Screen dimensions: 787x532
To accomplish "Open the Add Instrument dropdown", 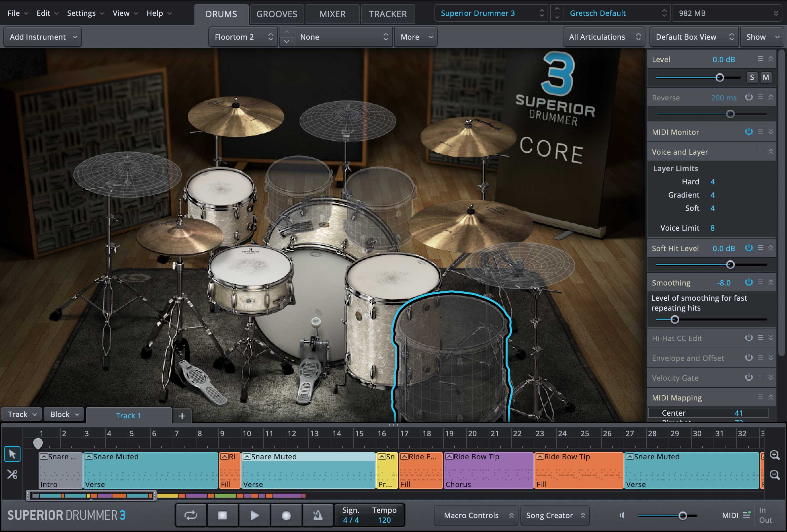I will pos(43,37).
